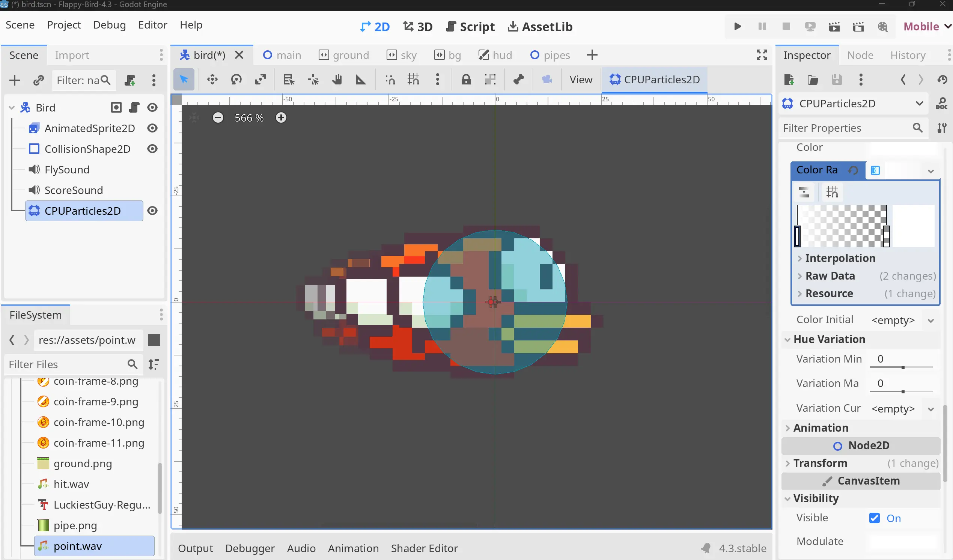The image size is (953, 560).
Task: Switch to the pipes scene tab
Action: click(550, 55)
